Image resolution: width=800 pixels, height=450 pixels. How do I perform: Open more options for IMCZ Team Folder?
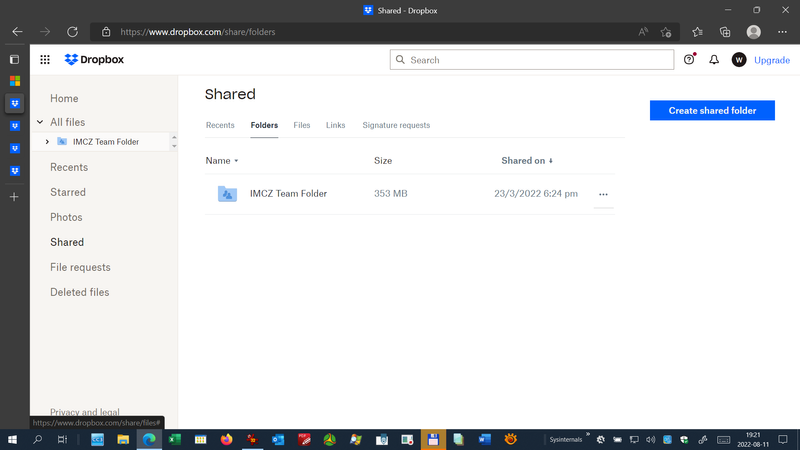coord(603,194)
